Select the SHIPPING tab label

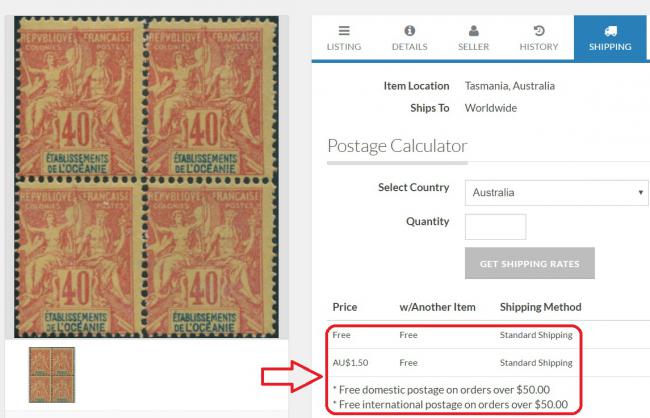(x=610, y=46)
